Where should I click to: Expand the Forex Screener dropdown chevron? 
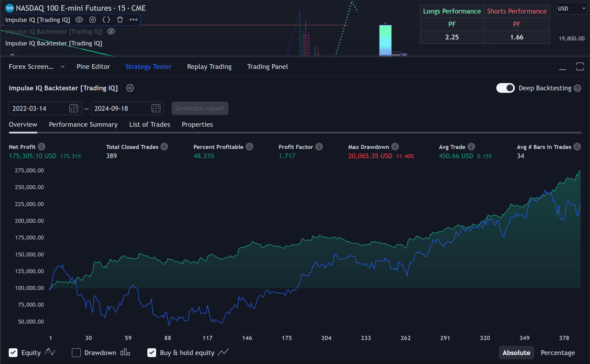pos(63,67)
